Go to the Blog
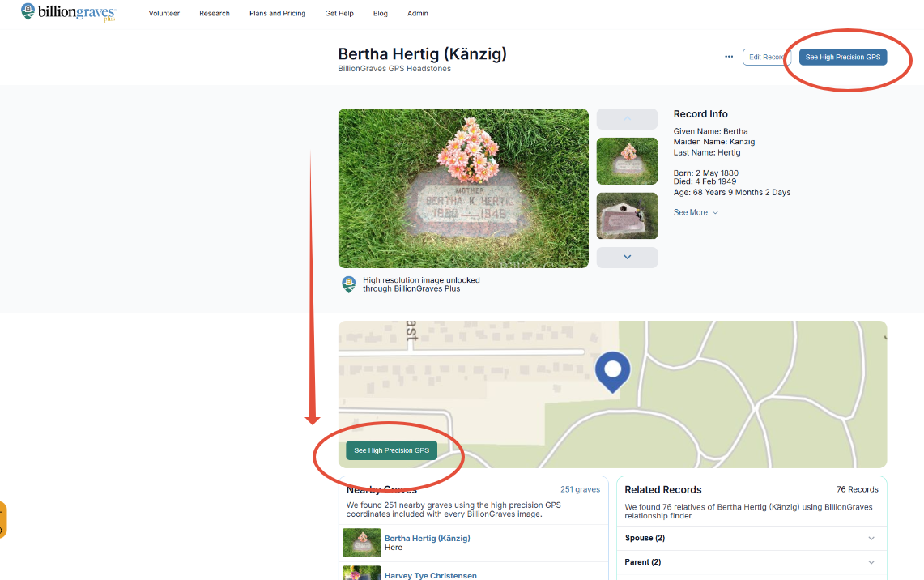This screenshot has height=580, width=924. 381,13
